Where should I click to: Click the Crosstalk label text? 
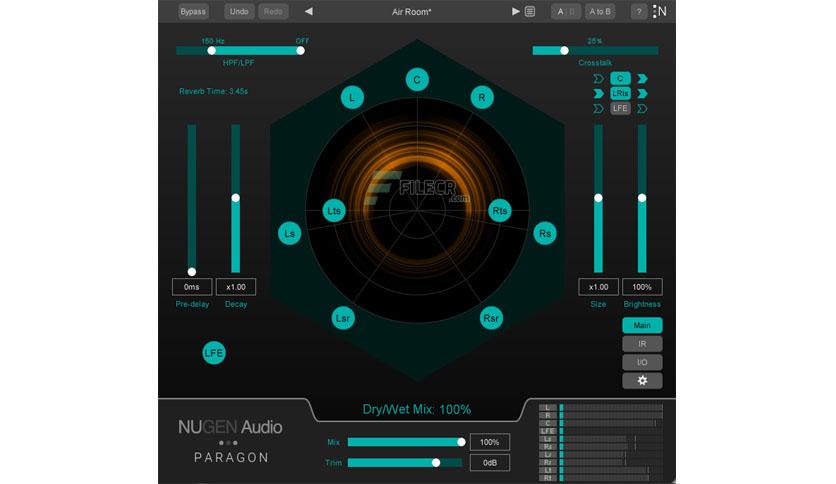click(595, 62)
